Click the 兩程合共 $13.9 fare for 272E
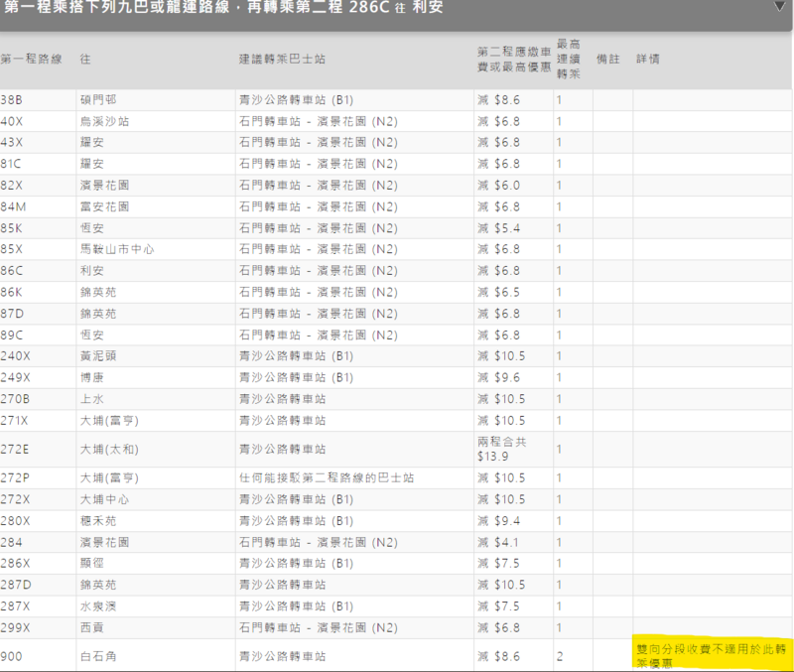The image size is (794, 672). (502, 450)
